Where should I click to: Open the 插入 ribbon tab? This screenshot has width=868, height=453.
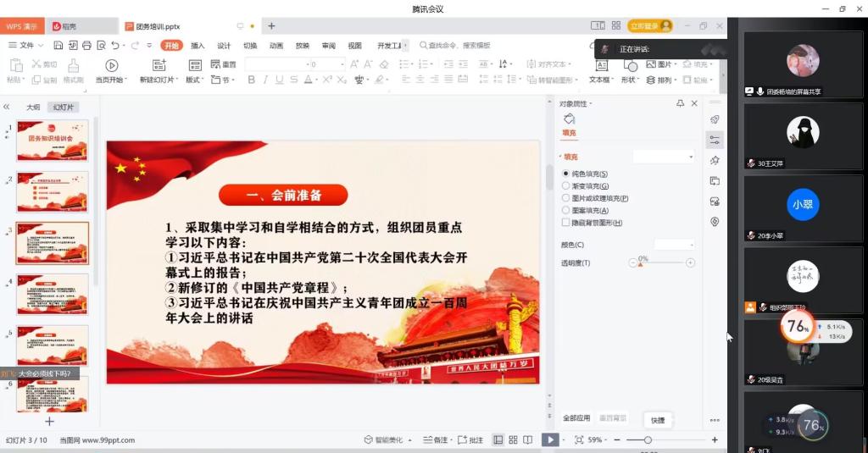point(198,46)
